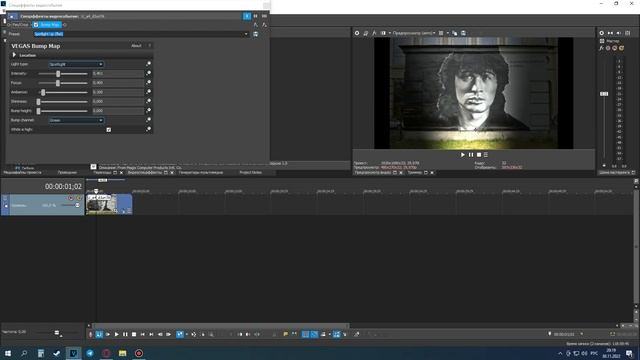Viewport: 640px width, 360px height.
Task: Open Light type dropdown
Action: (76, 64)
